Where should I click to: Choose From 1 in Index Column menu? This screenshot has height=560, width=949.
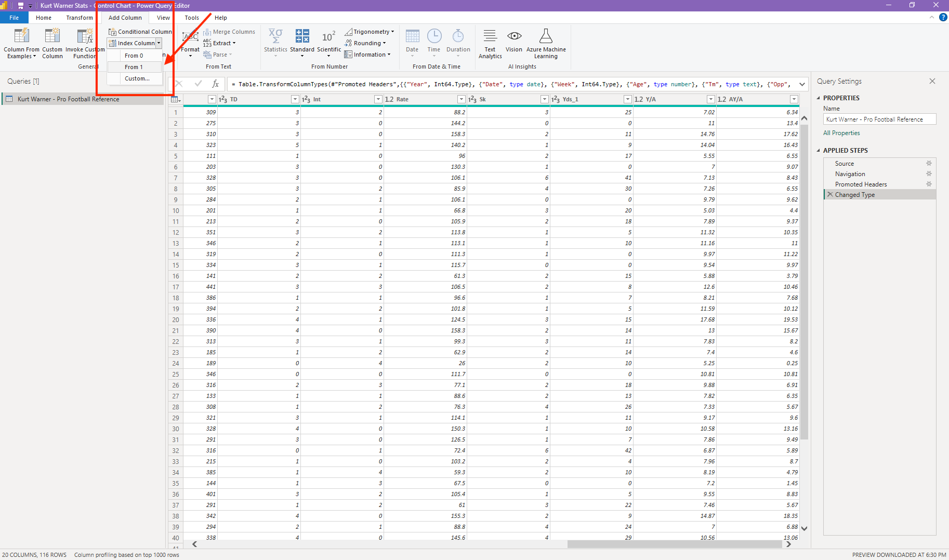click(x=134, y=67)
